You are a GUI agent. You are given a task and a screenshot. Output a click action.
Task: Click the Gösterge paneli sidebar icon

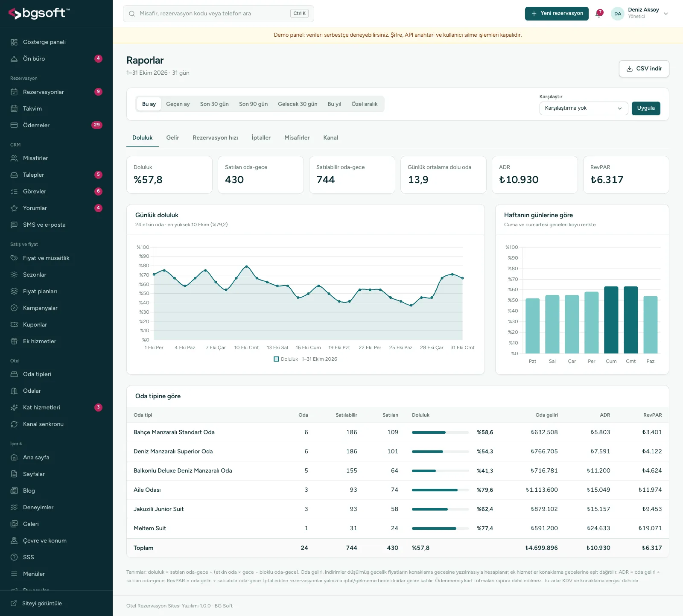tap(14, 42)
